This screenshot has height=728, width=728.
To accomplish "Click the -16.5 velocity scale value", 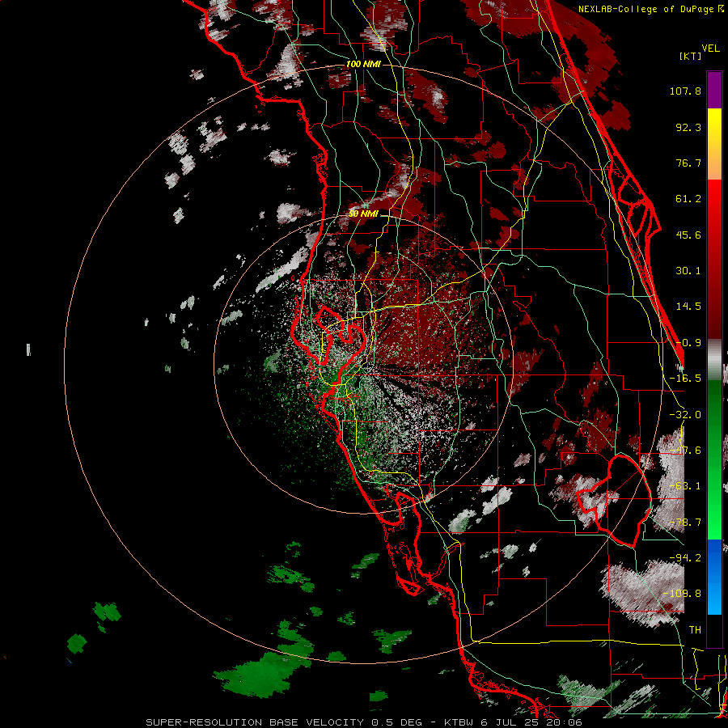I will [685, 379].
